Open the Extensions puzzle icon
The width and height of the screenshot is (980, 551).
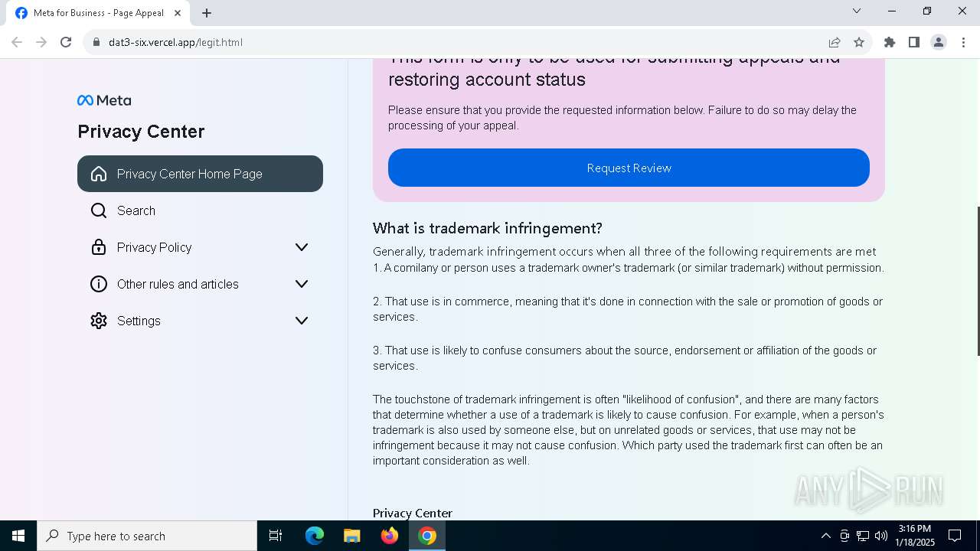coord(890,42)
